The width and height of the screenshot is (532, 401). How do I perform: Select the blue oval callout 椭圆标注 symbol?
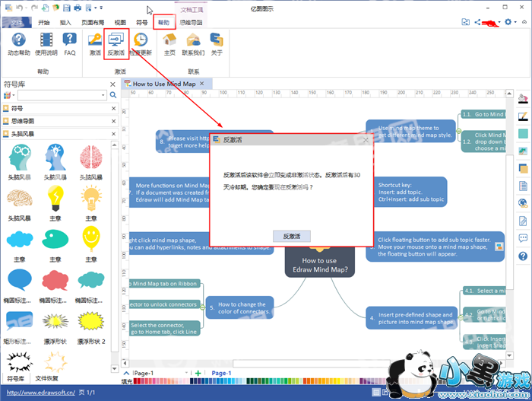pyautogui.click(x=19, y=280)
